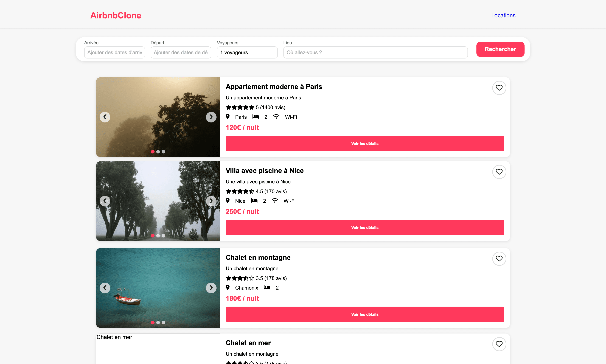Click the 4.5 star rating of Nice villa

[x=240, y=191]
